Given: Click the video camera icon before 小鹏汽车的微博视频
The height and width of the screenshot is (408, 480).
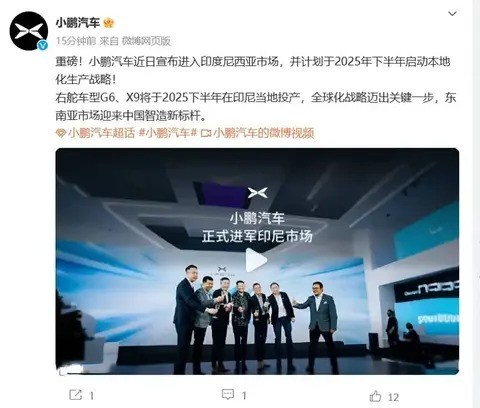Looking at the screenshot, I should tap(206, 133).
